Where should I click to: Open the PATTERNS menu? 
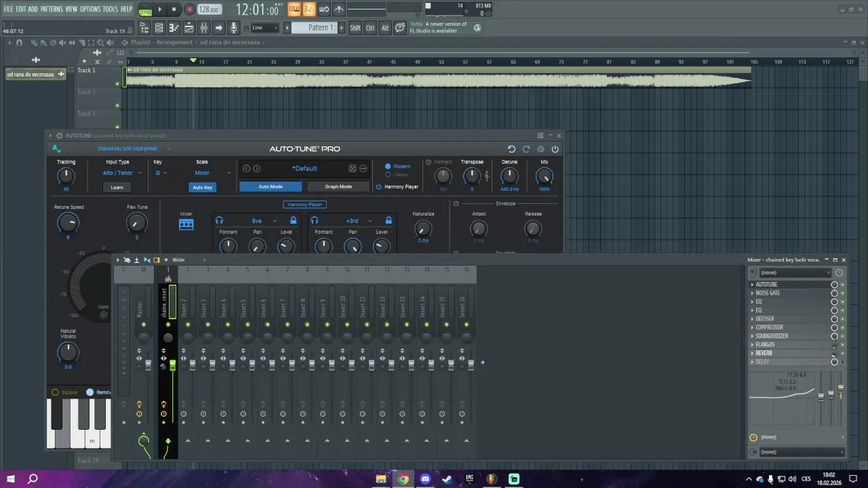tap(52, 9)
